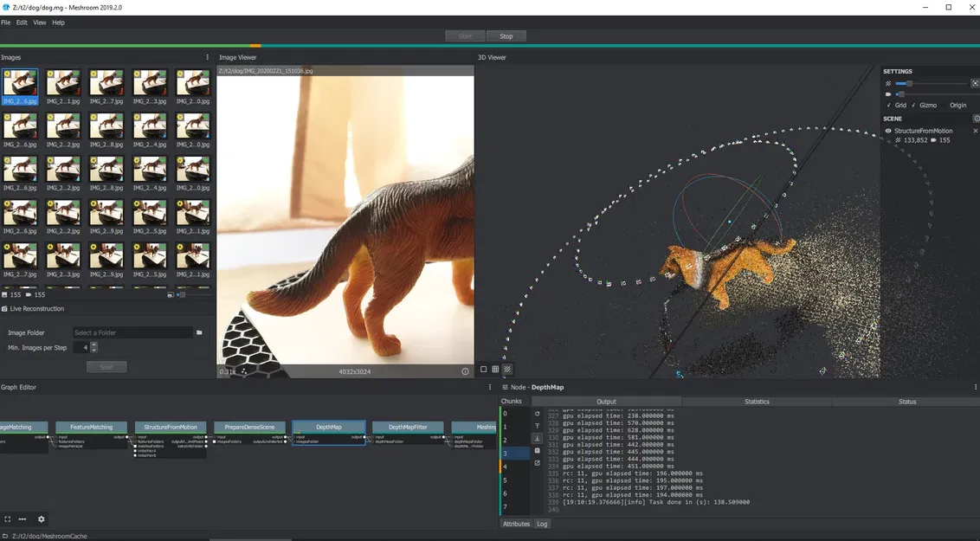This screenshot has width=980, height=541.
Task: Open the Images panel options menu
Action: 208,57
